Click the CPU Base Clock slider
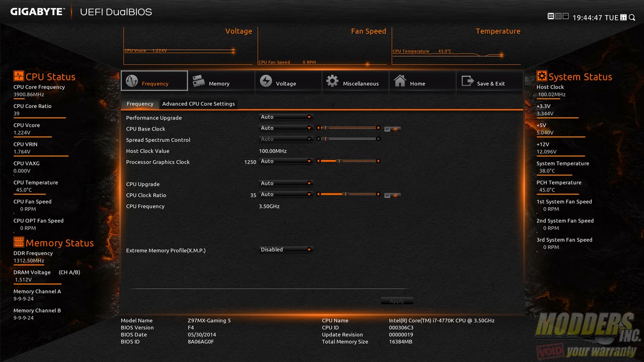The width and height of the screenshot is (644, 362). pyautogui.click(x=348, y=128)
